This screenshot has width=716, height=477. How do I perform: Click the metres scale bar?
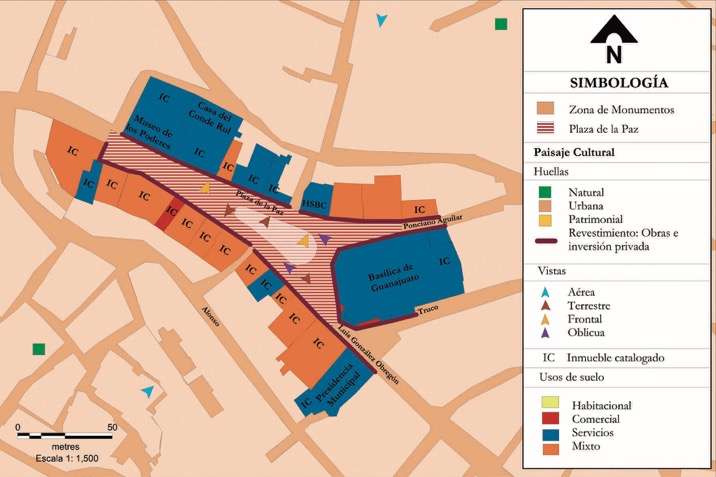64,436
